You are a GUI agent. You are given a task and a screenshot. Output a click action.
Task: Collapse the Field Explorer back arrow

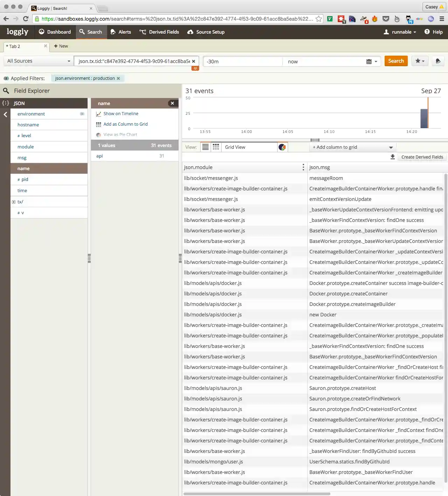point(5,114)
